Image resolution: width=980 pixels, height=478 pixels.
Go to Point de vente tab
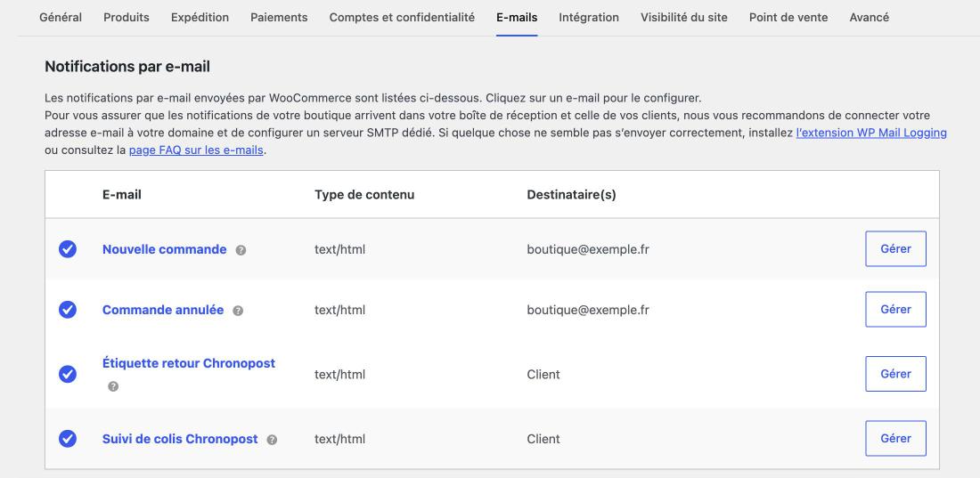pyautogui.click(x=788, y=18)
